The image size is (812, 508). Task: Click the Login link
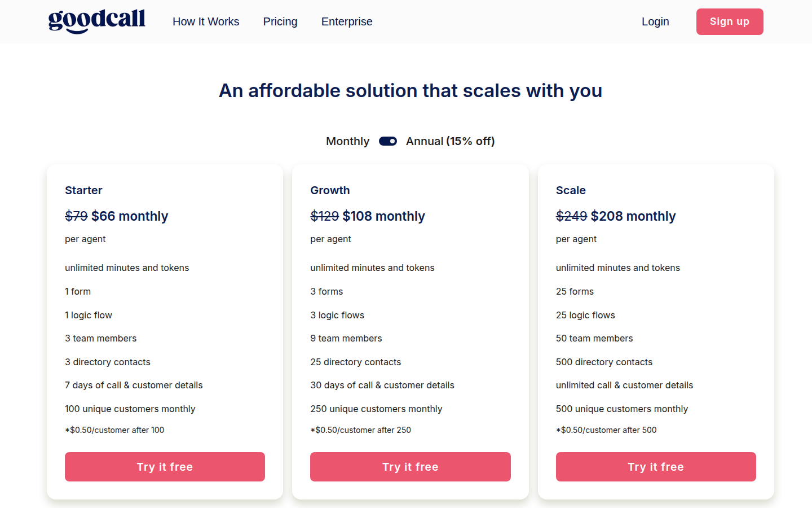click(655, 21)
